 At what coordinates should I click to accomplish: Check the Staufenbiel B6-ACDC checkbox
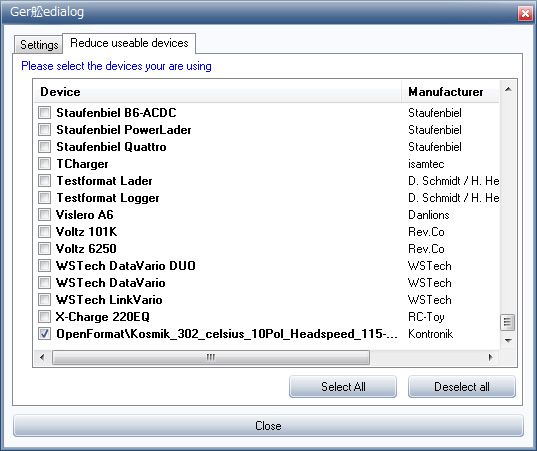click(x=45, y=113)
